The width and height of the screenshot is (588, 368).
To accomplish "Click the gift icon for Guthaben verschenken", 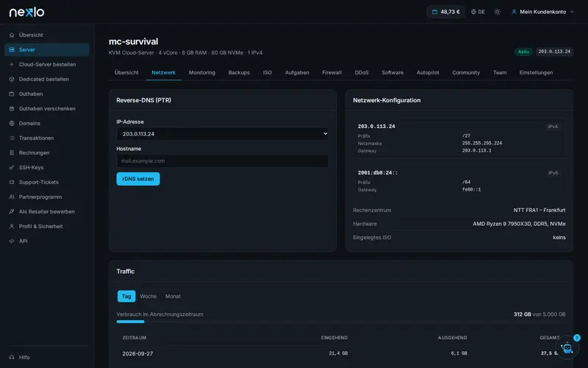I will [x=12, y=108].
